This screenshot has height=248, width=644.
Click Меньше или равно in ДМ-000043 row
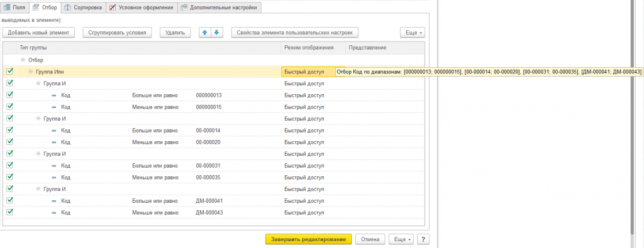coord(155,213)
